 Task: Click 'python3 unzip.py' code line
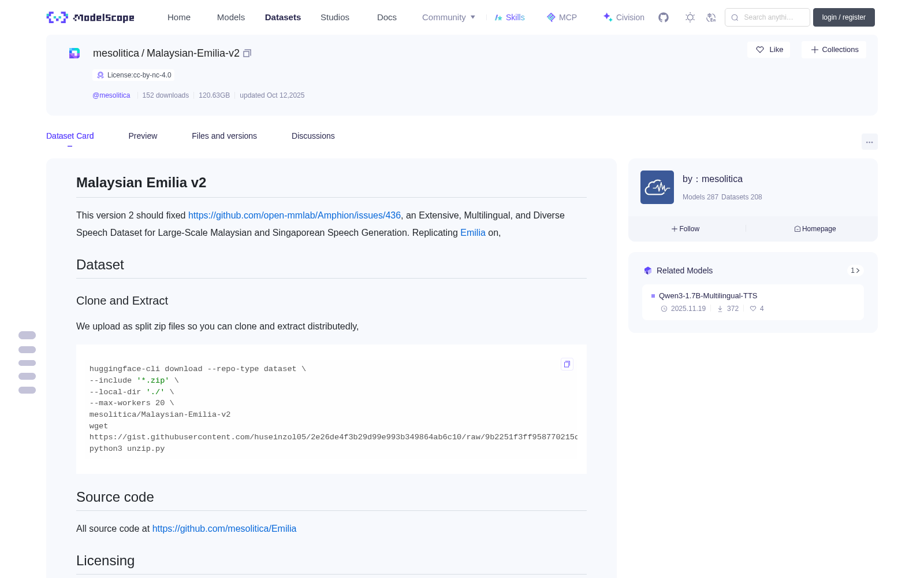tap(127, 449)
